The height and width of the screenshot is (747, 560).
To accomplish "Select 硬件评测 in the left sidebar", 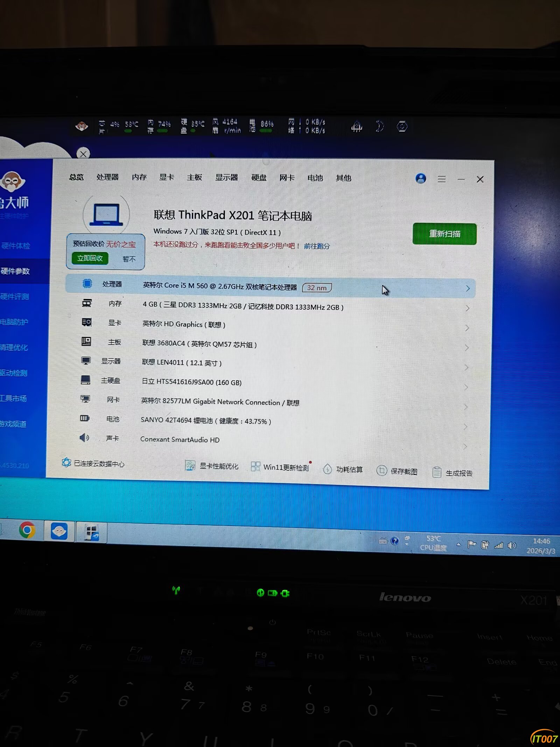I will [x=15, y=297].
